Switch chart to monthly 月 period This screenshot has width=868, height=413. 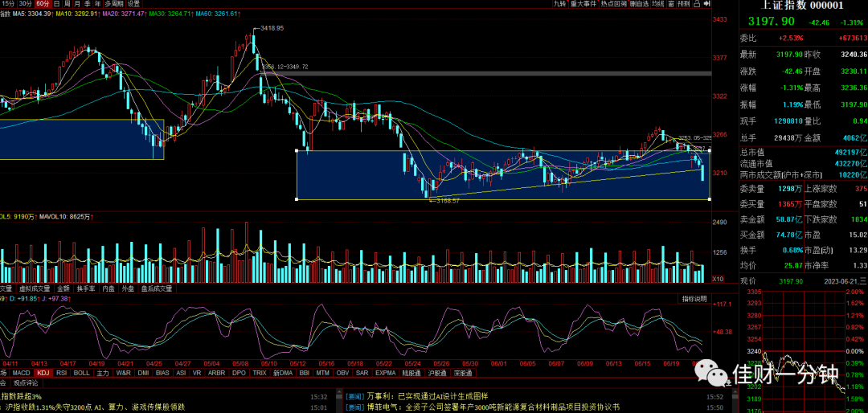[77, 3]
